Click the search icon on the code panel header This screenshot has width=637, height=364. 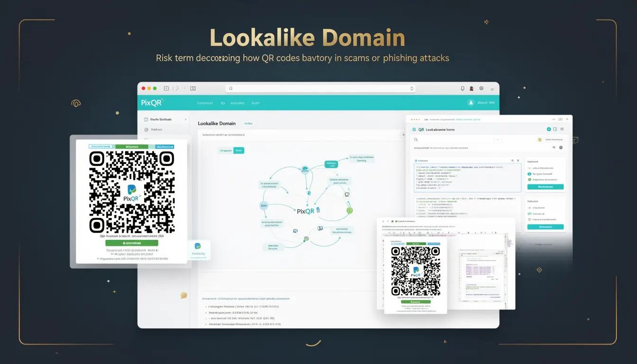[x=512, y=161]
